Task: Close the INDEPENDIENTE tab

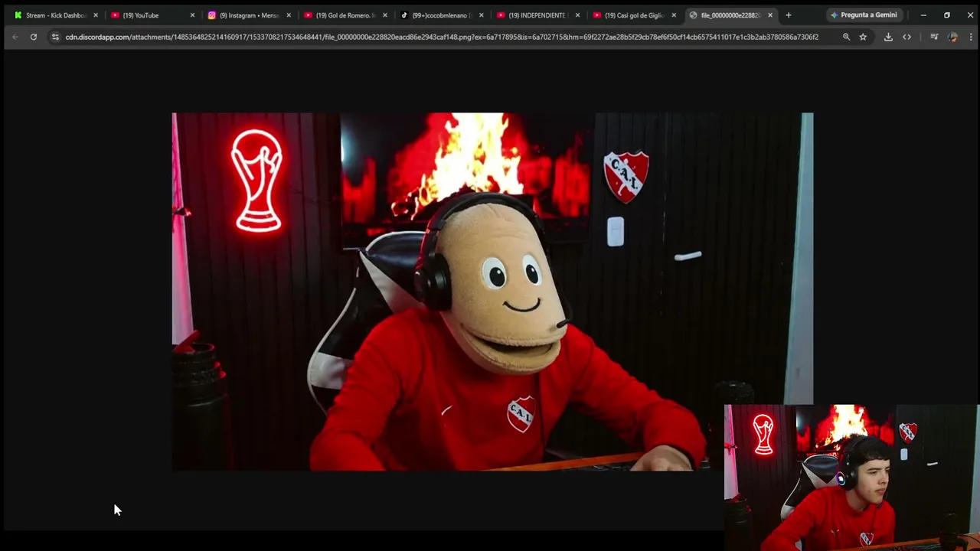Action: pos(578,15)
